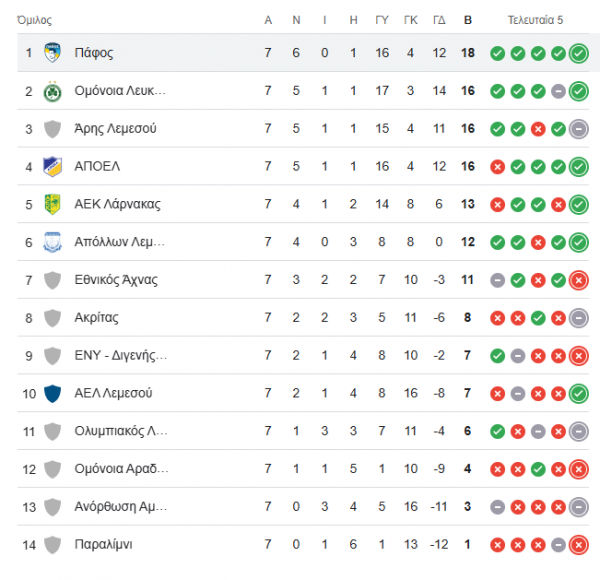Click the Απόλλων Λεμεσού crest icon
Viewport: 600px width, 580px height.
(52, 242)
